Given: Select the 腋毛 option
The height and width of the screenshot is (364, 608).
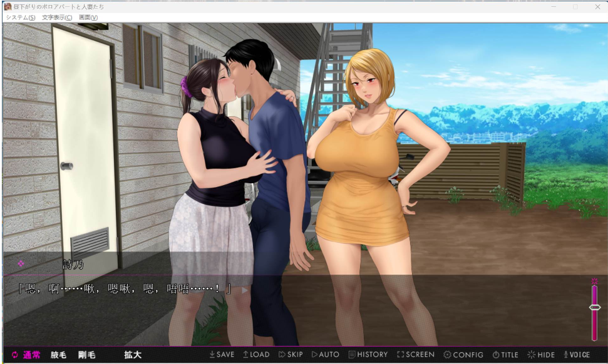Looking at the screenshot, I should (59, 355).
